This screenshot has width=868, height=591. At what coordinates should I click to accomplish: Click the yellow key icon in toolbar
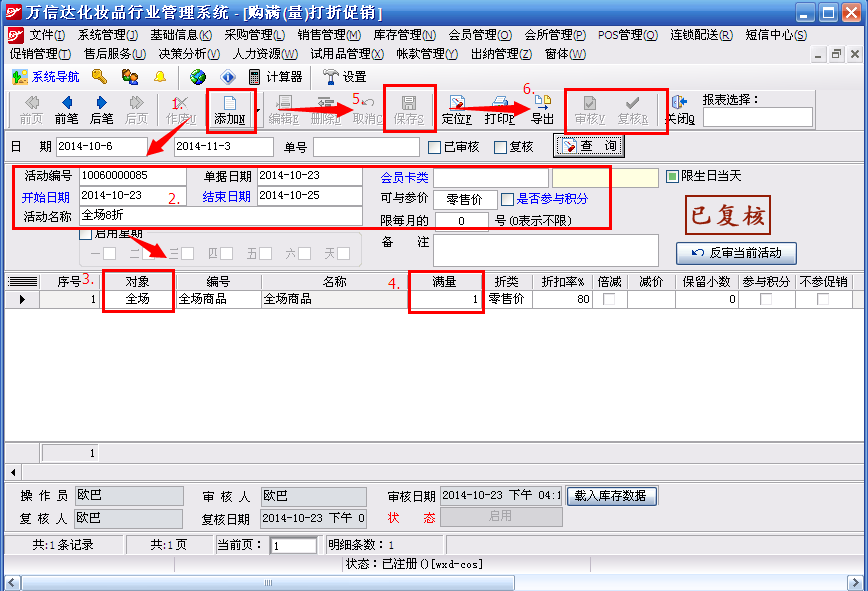98,77
